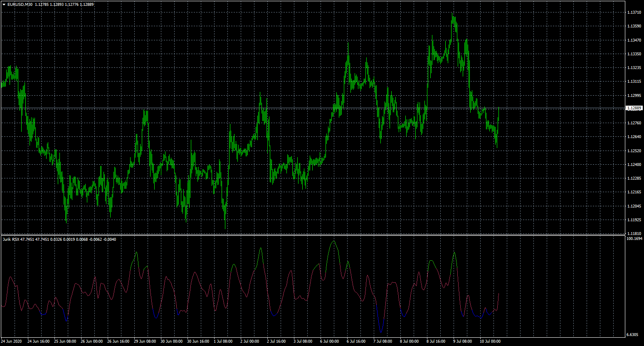This screenshot has height=346, width=644.
Task: Click the indicator scale maximum 100.1694
Action: tap(634, 239)
